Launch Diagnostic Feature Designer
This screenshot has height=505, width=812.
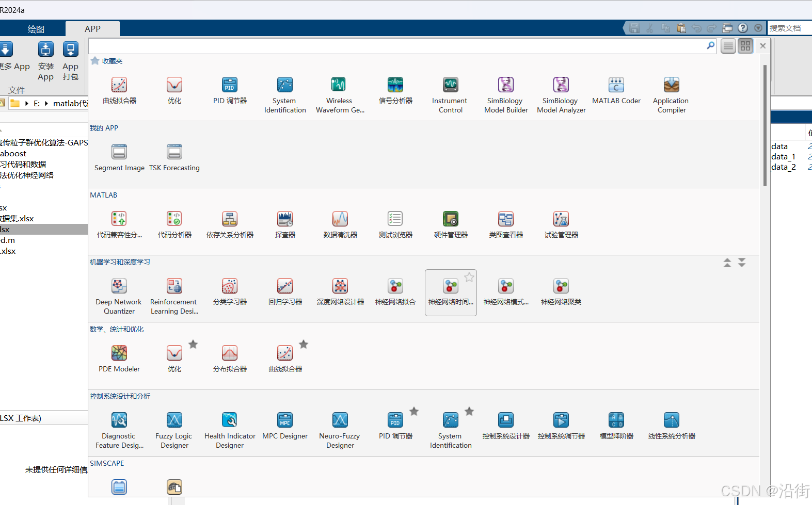tap(119, 430)
